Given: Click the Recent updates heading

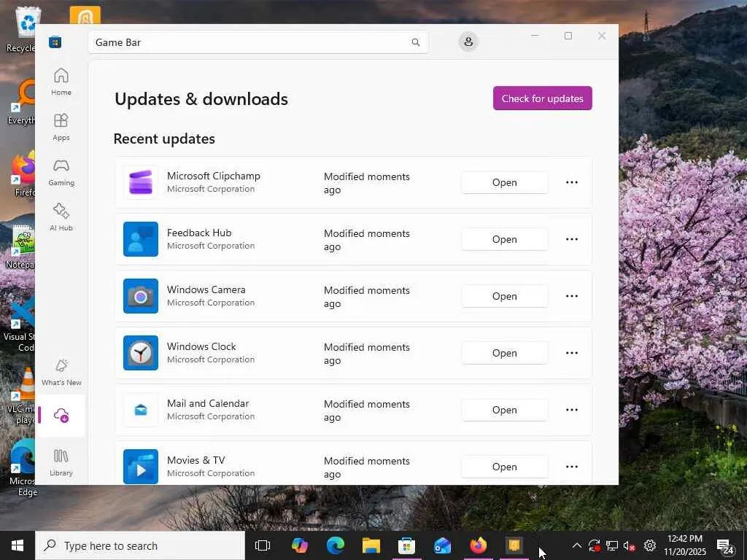Looking at the screenshot, I should coord(164,139).
